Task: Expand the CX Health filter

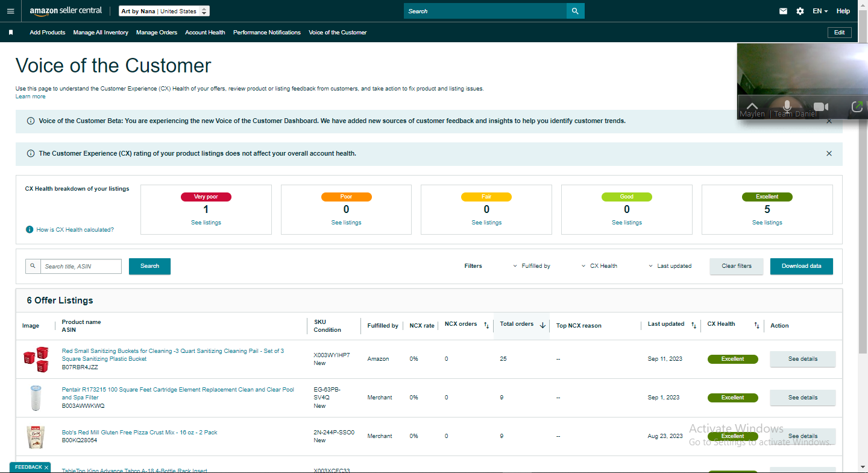Action: (x=599, y=266)
